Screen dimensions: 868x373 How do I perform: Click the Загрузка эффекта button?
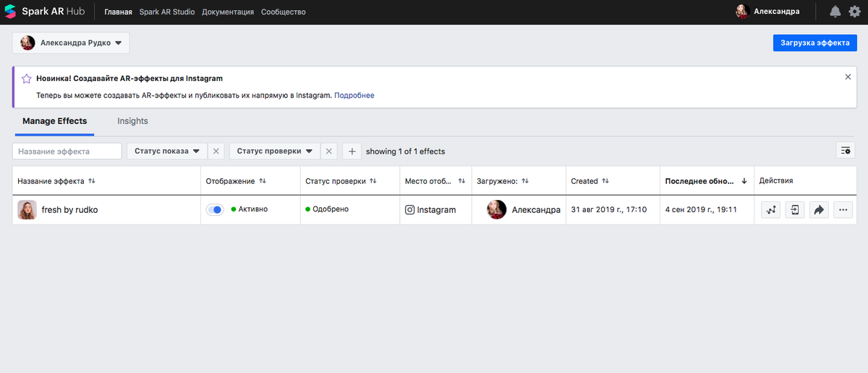point(815,43)
